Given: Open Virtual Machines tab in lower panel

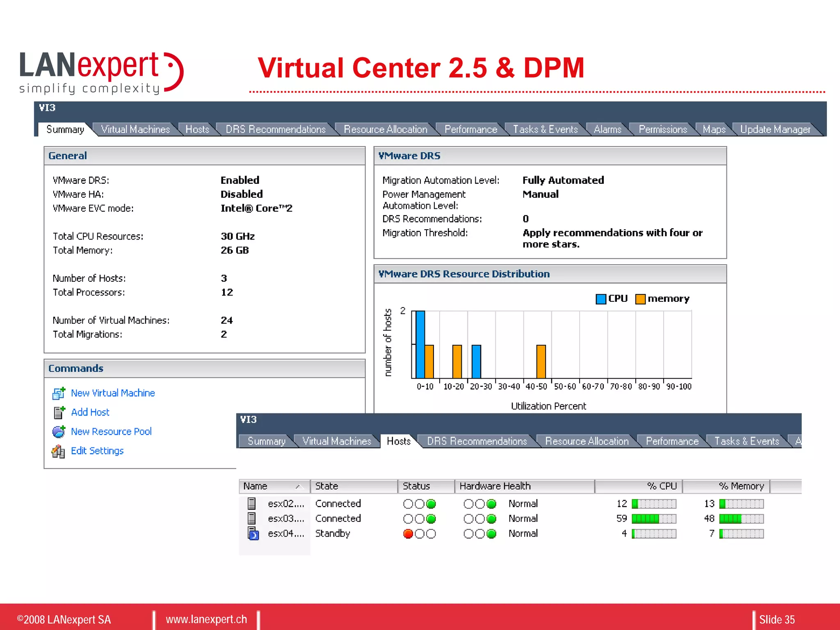Looking at the screenshot, I should pyautogui.click(x=337, y=441).
